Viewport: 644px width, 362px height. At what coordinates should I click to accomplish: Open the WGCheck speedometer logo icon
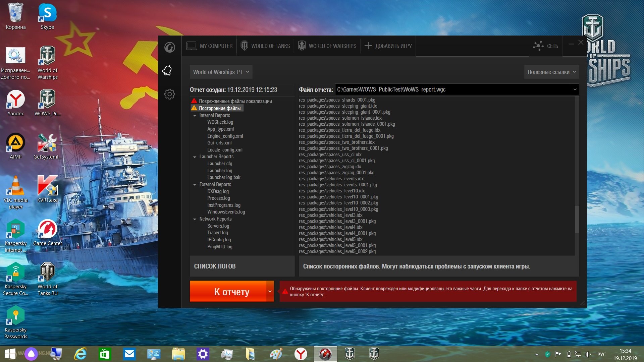[170, 47]
